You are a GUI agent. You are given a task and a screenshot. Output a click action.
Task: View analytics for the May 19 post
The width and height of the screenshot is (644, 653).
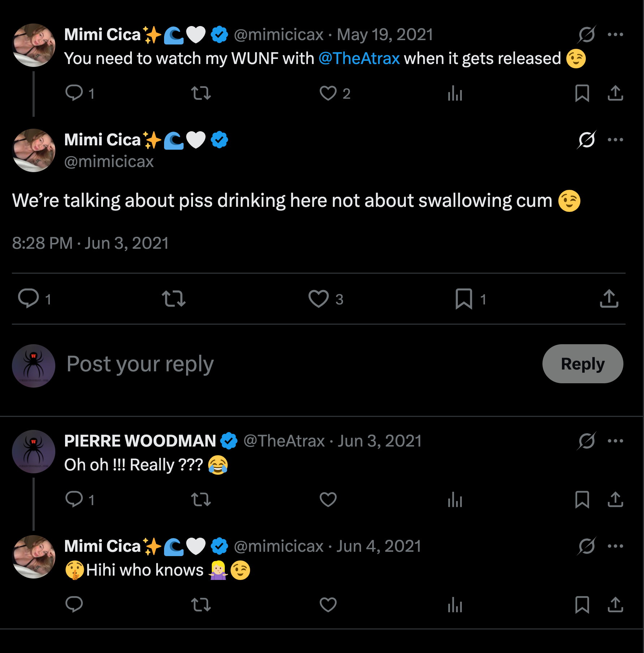point(455,93)
